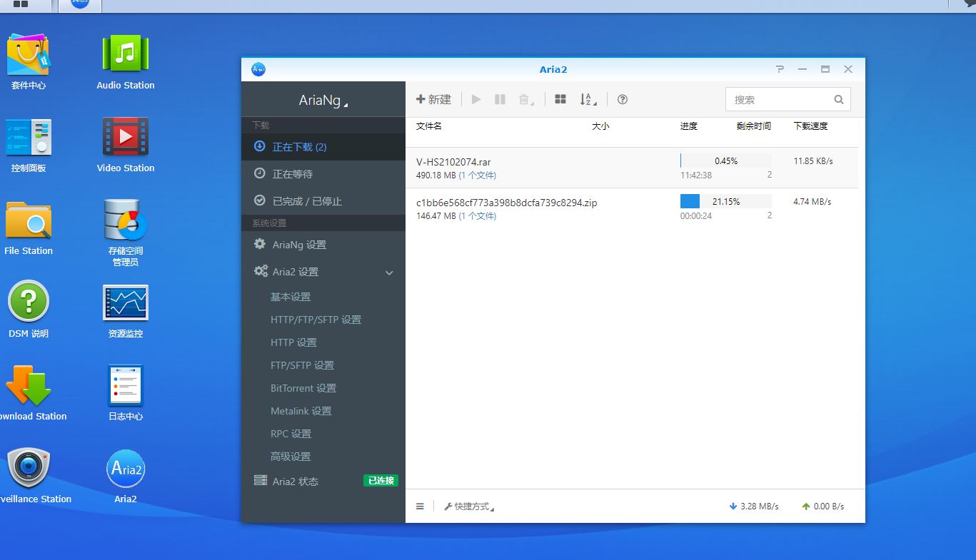Open the 日志中心 log center icon
Viewport: 976px width, 560px height.
point(126,385)
